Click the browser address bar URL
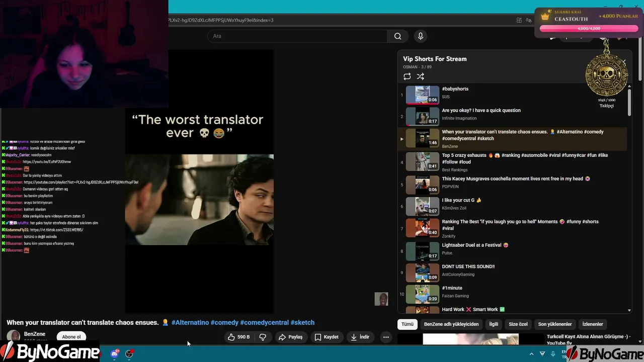Image resolution: width=644 pixels, height=362 pixels. [221, 20]
